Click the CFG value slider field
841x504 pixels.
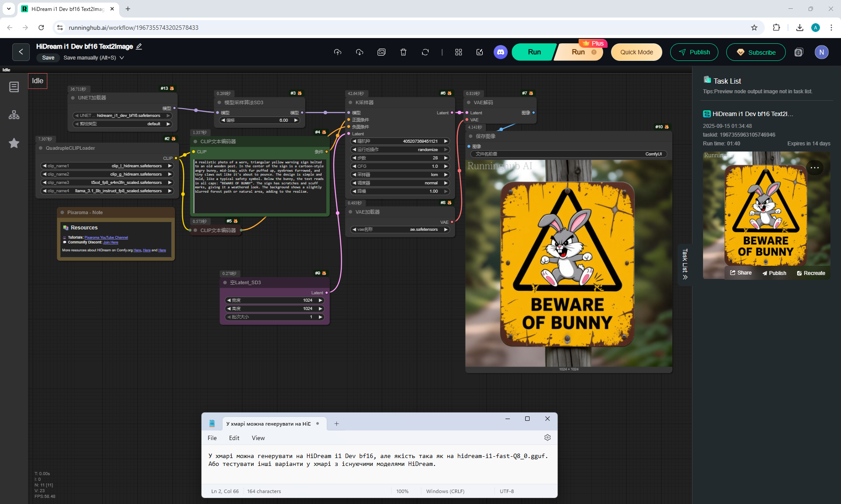[400, 166]
